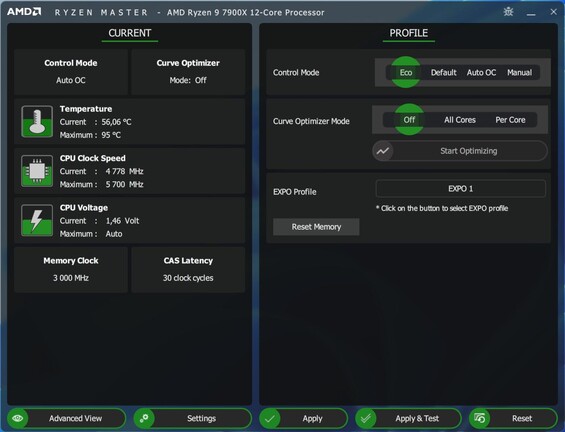Viewport: 565px width, 432px height.
Task: Click maximum temperature value 95 °C
Action: 111,135
